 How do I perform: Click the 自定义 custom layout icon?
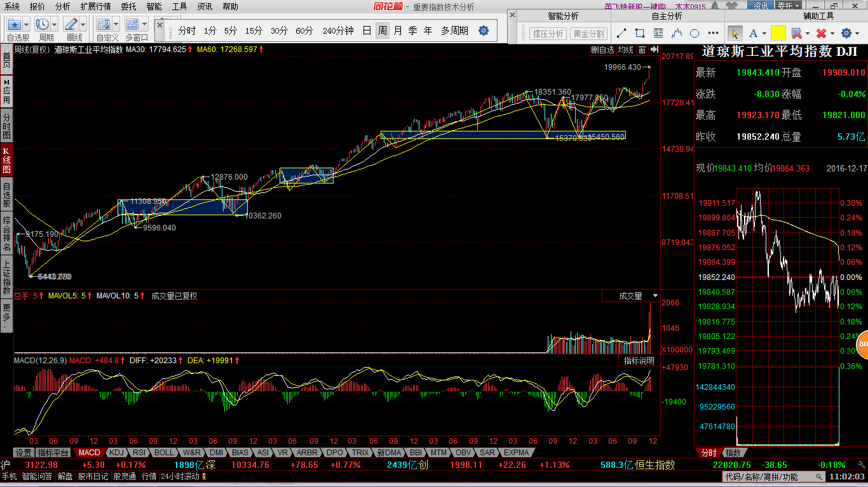[x=104, y=25]
